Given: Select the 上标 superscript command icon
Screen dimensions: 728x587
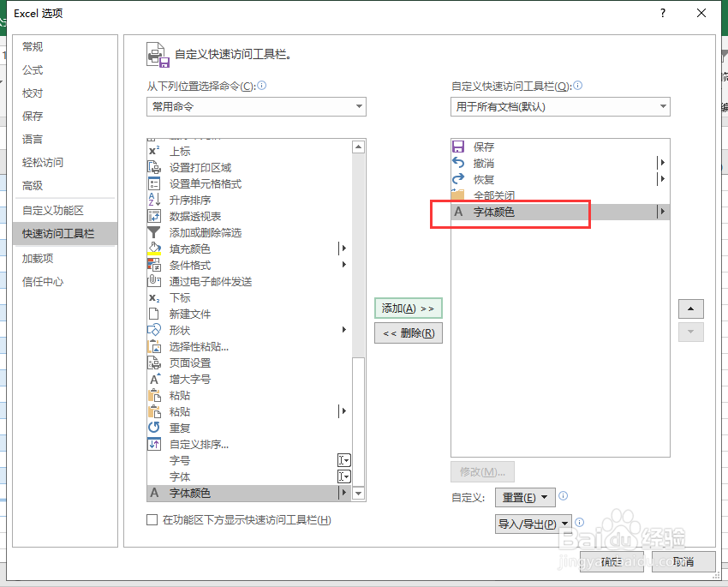Looking at the screenshot, I should tap(154, 151).
